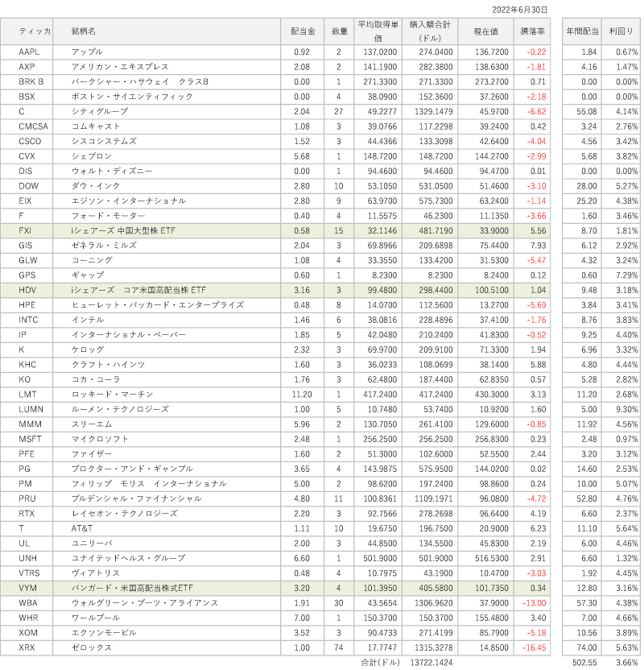The width and height of the screenshot is (644, 670).
Task: Click the MMM ticker cell
Action: pyautogui.click(x=27, y=424)
